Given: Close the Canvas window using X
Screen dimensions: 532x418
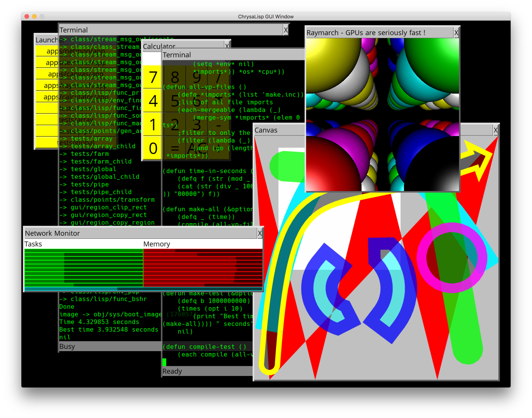Looking at the screenshot, I should (495, 130).
